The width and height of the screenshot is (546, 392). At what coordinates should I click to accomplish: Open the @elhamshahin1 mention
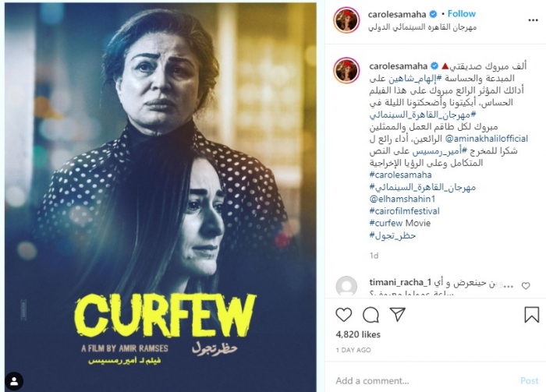coord(402,199)
